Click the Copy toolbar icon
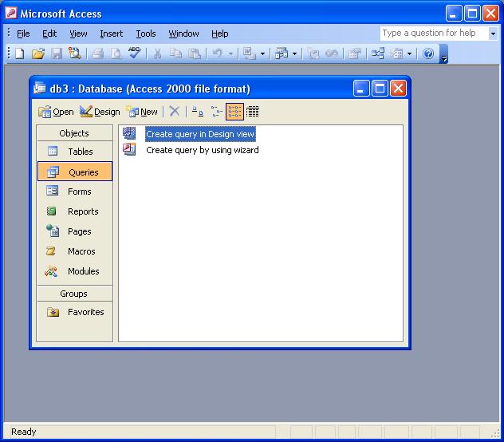Viewport: 504px width, 442px height. [x=175, y=53]
